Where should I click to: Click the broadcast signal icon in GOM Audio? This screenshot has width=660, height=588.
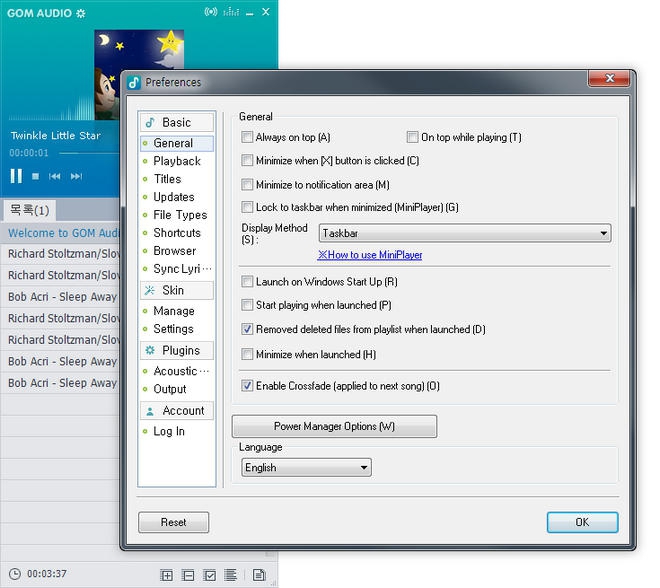click(210, 12)
